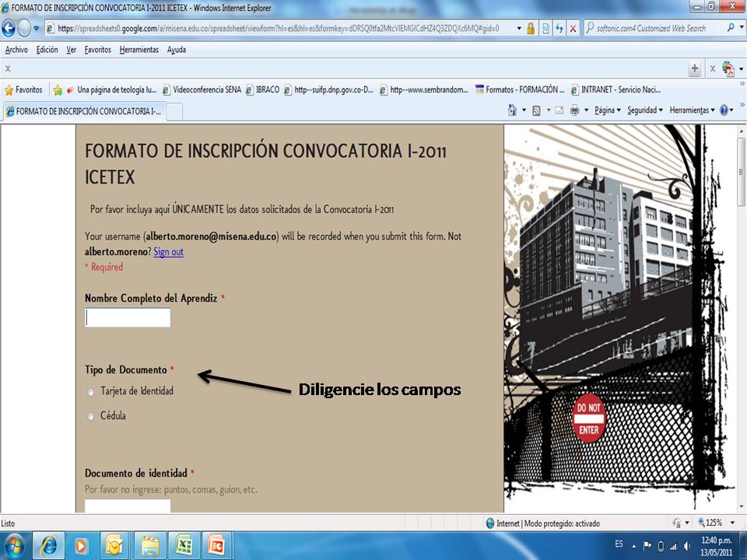Go back with the browser Back arrow
The width and height of the screenshot is (747, 560).
pos(8,28)
